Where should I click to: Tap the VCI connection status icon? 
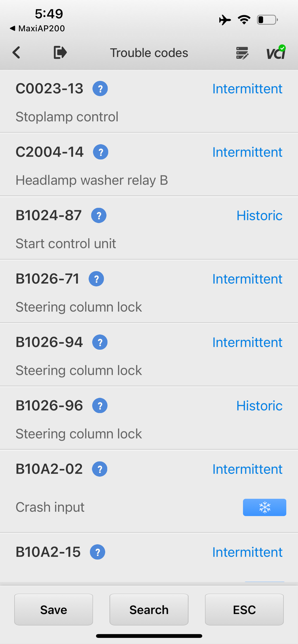click(276, 52)
